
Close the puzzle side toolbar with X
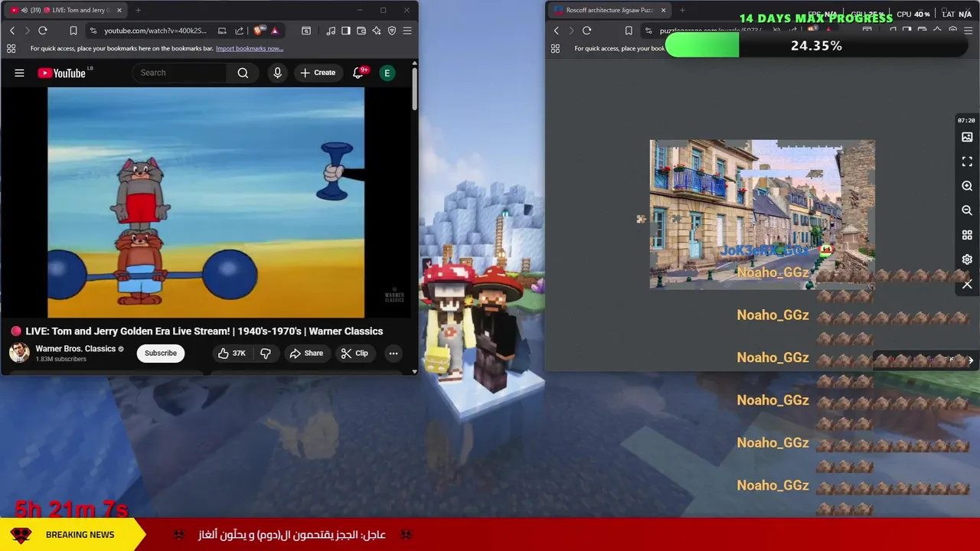click(967, 284)
